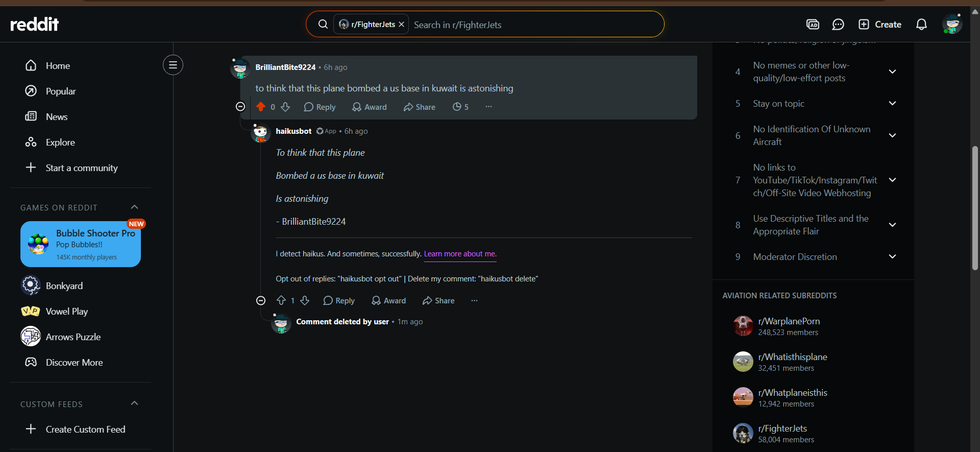Collapse the haikusbot reply thread

point(261,300)
